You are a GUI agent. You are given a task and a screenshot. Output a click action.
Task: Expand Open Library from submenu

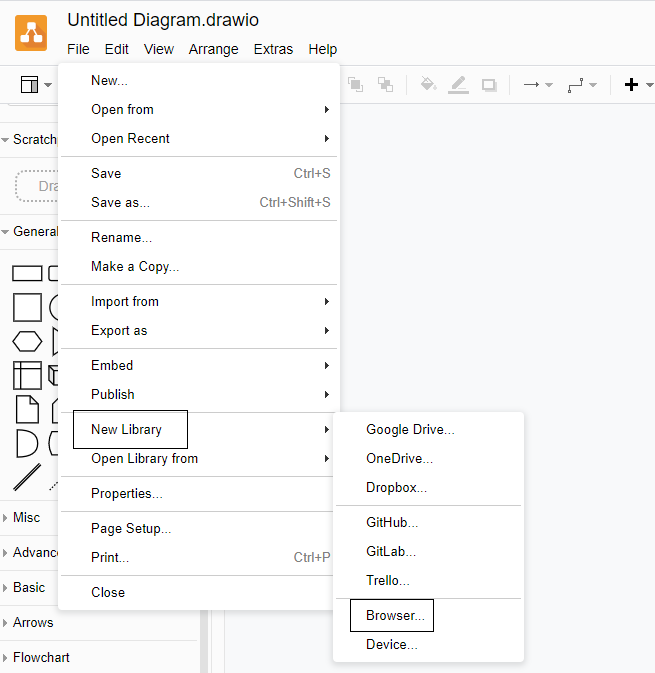(199, 458)
